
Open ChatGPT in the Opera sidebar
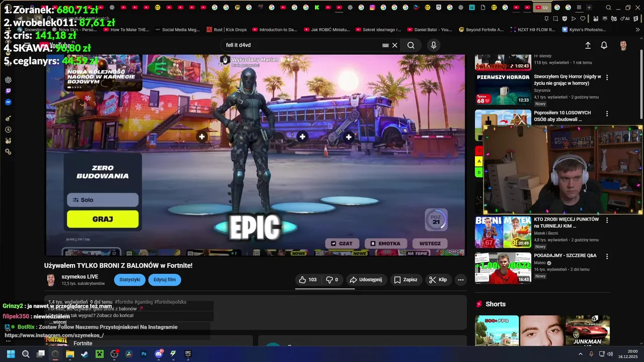[x=8, y=80]
